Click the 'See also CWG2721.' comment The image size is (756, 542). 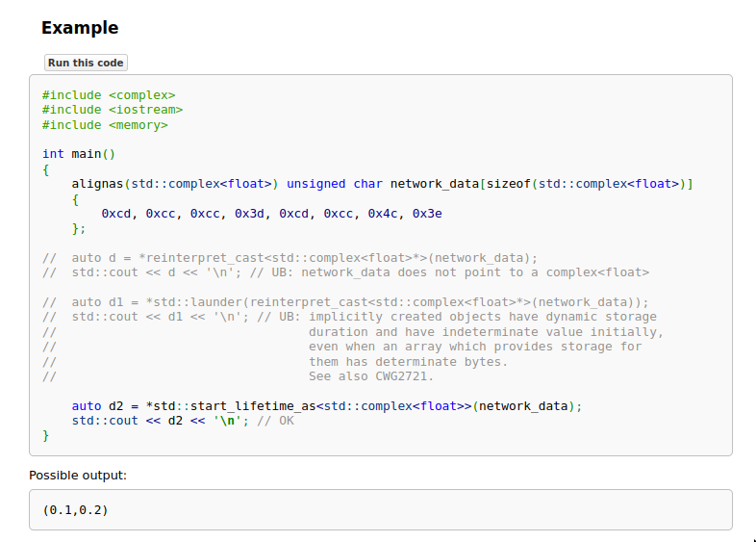pyautogui.click(x=371, y=376)
